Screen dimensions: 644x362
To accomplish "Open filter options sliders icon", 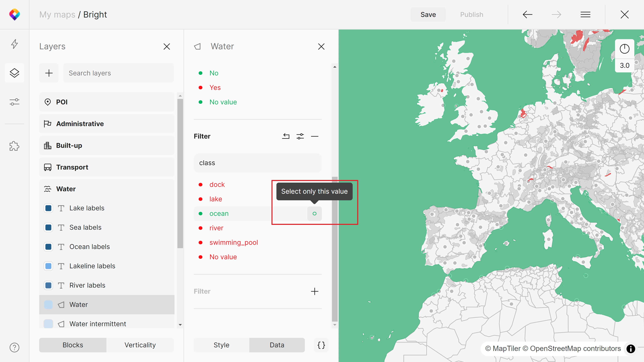I will tap(300, 136).
